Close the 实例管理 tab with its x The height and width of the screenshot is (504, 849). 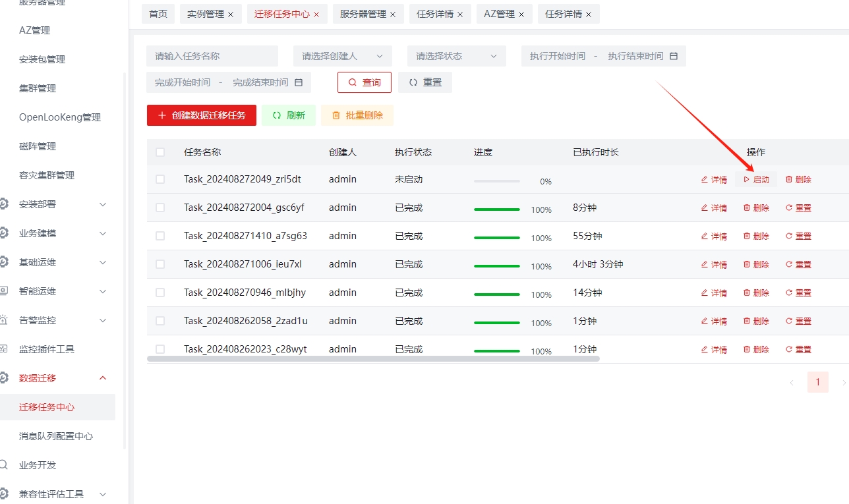click(231, 14)
